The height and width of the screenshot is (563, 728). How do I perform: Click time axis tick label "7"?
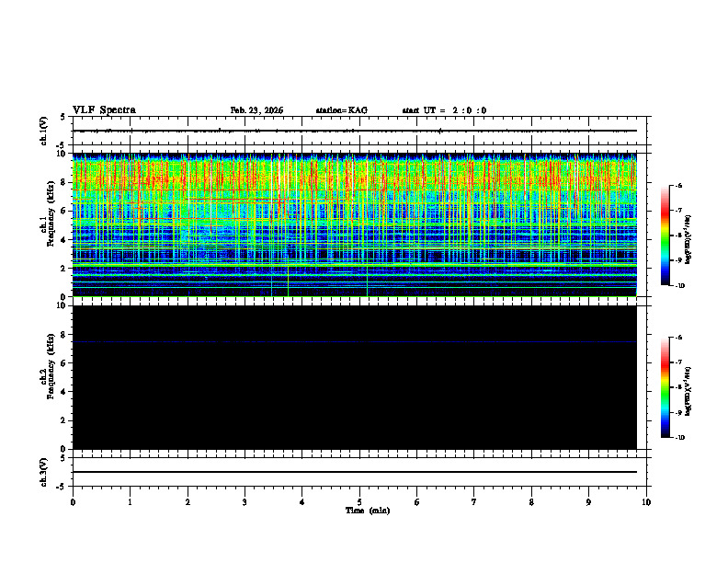[x=474, y=502]
